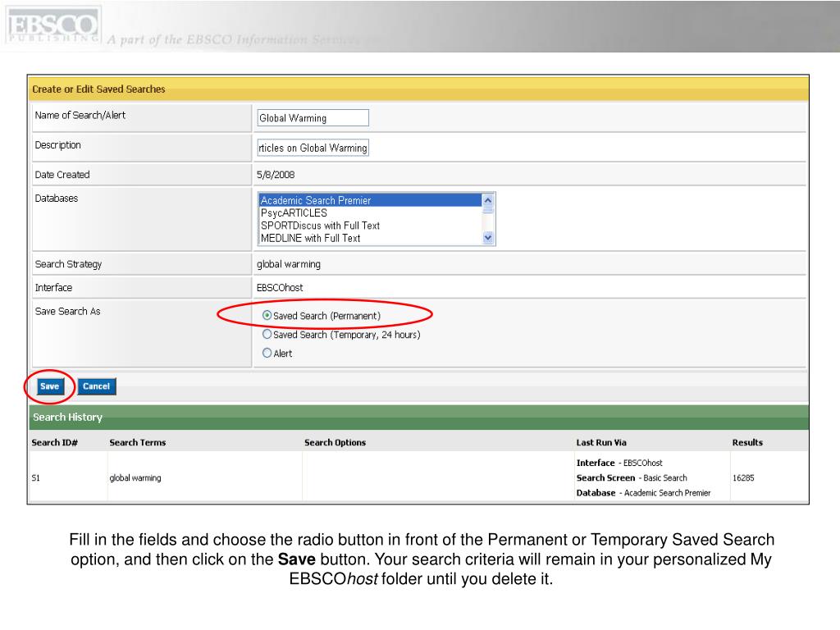Click the Search Strategy value 'global warming'
This screenshot has width=840, height=630.
tap(289, 264)
